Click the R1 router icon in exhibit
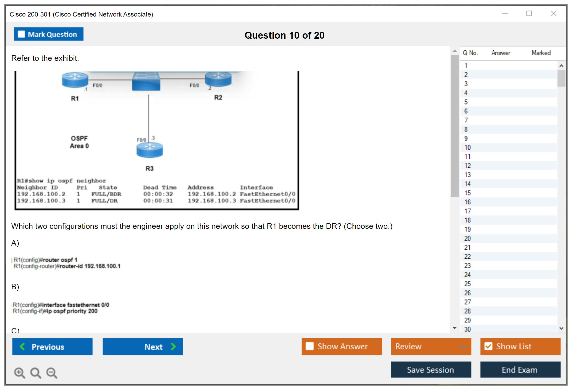The image size is (574, 392). pos(75,80)
